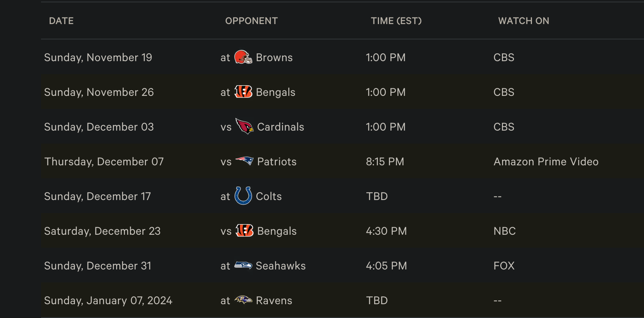Click the TIME (EST) column header

tap(396, 21)
